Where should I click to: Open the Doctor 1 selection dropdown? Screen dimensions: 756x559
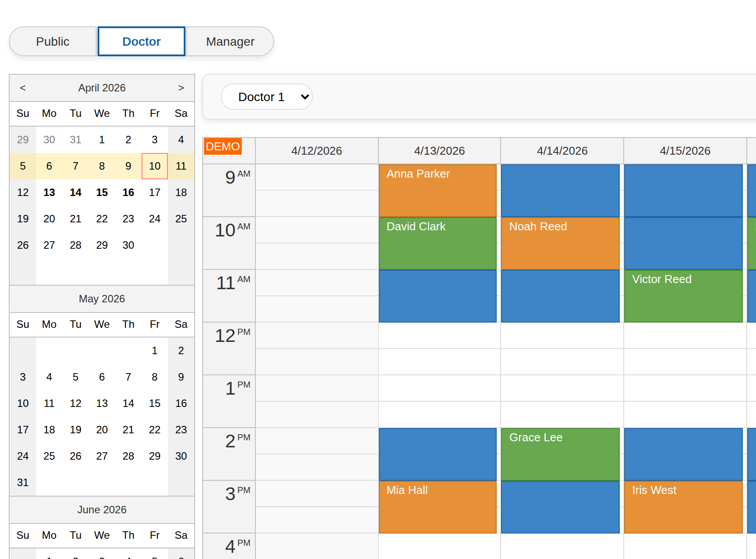point(266,97)
